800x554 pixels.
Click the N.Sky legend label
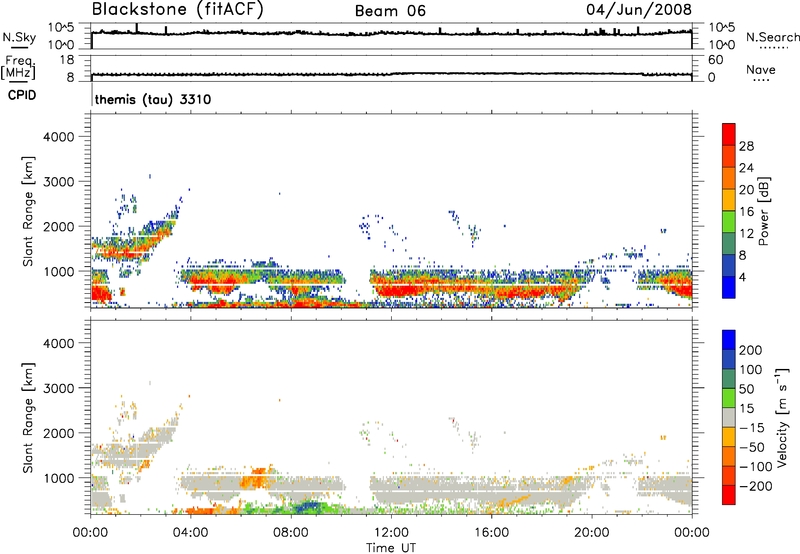coord(19,37)
